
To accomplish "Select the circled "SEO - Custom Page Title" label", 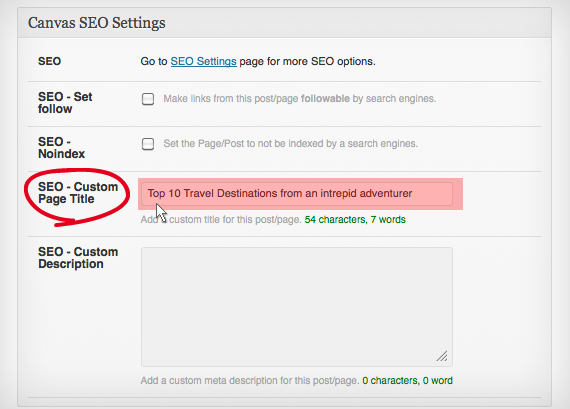I will coord(78,193).
